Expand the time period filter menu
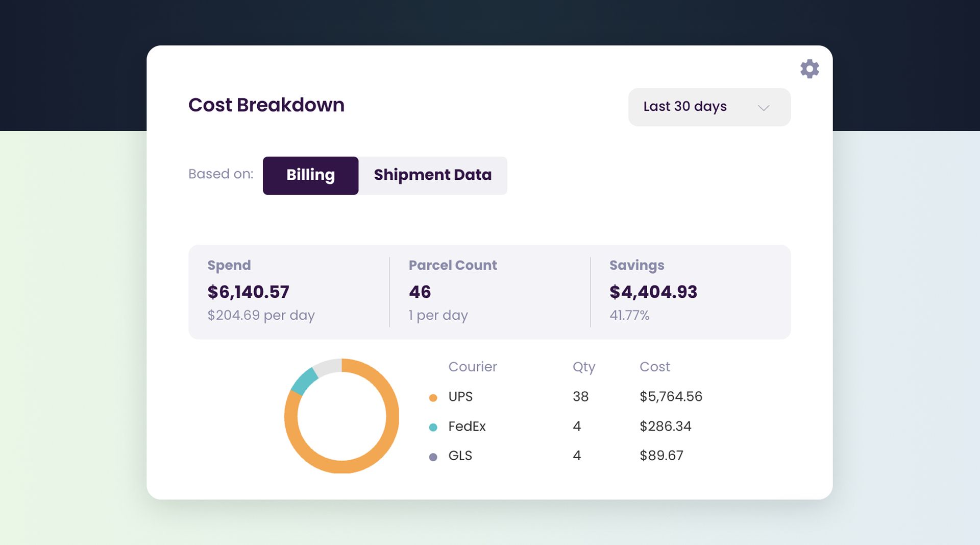 [x=708, y=107]
